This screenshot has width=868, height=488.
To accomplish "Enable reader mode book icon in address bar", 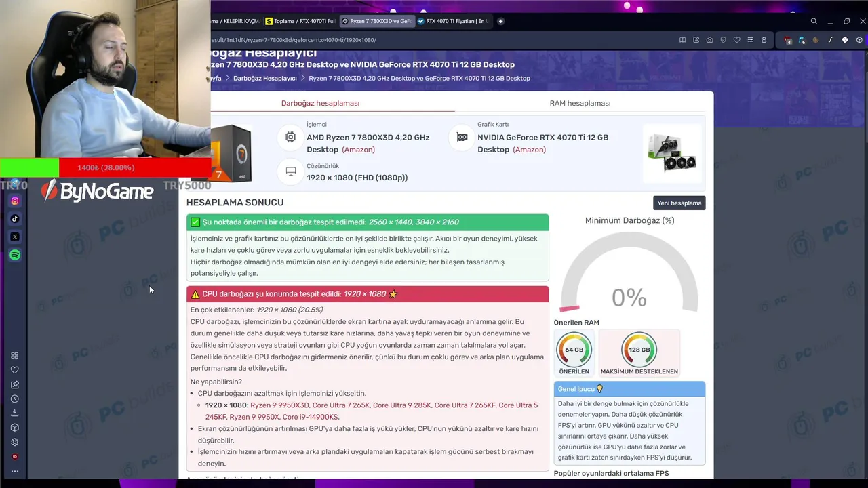I will pyautogui.click(x=682, y=40).
